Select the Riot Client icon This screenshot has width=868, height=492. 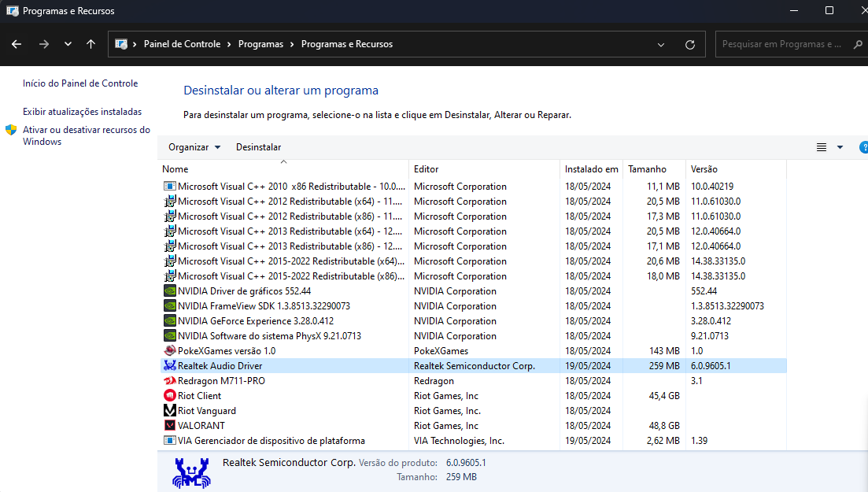pyautogui.click(x=170, y=396)
